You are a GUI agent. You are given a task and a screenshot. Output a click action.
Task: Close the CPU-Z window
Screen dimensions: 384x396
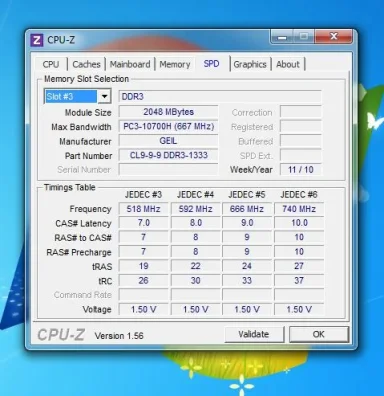coord(333,36)
